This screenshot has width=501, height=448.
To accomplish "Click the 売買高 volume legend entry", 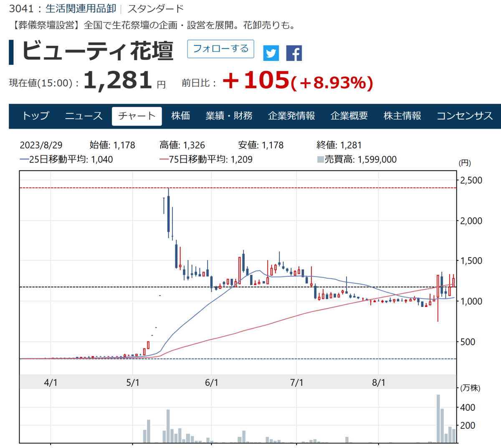I will (357, 159).
